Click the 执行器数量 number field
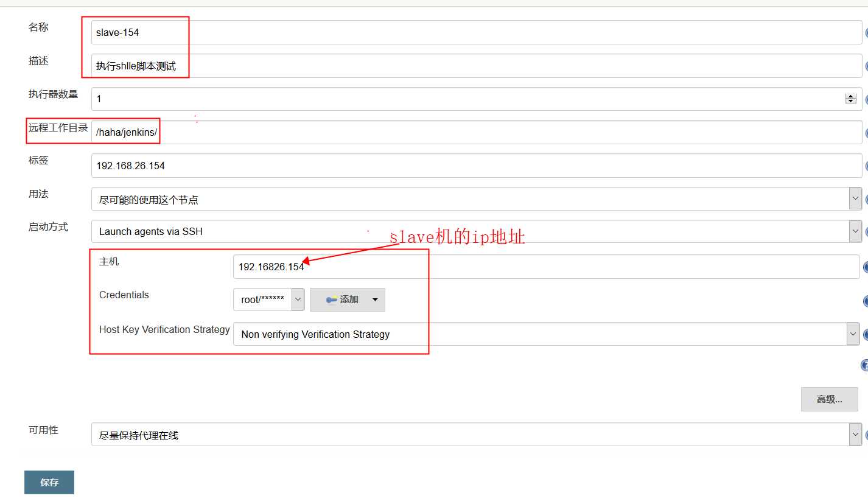 point(477,99)
